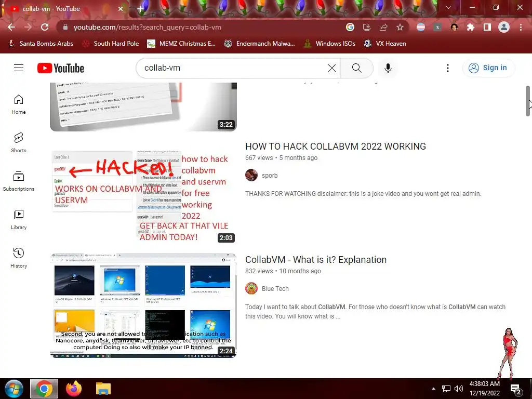This screenshot has height=399, width=532.
Task: Open a new browser tab with plus
Action: pyautogui.click(x=140, y=9)
